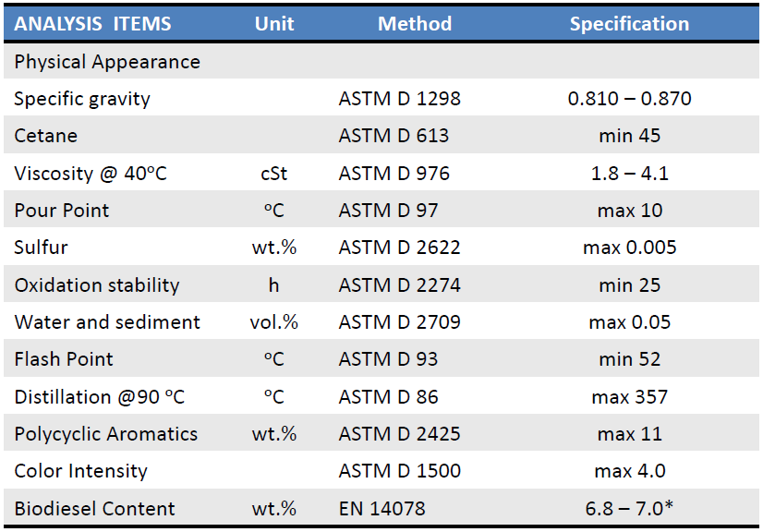763x532 pixels.
Task: Click the Physical Appearance row label
Action: click(107, 62)
